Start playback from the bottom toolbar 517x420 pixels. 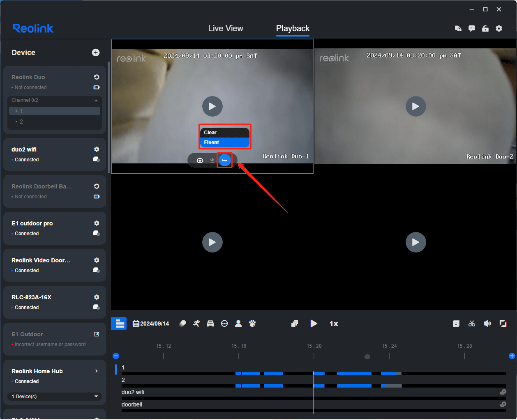coord(314,324)
